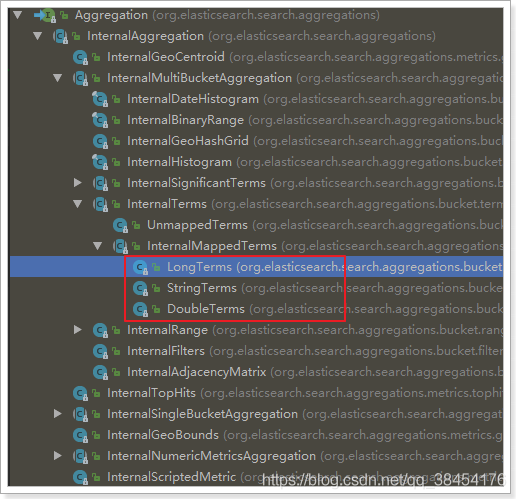This screenshot has width=516, height=499.
Task: Expand the InternalSingleBucketAggregation node
Action: pyautogui.click(x=58, y=414)
